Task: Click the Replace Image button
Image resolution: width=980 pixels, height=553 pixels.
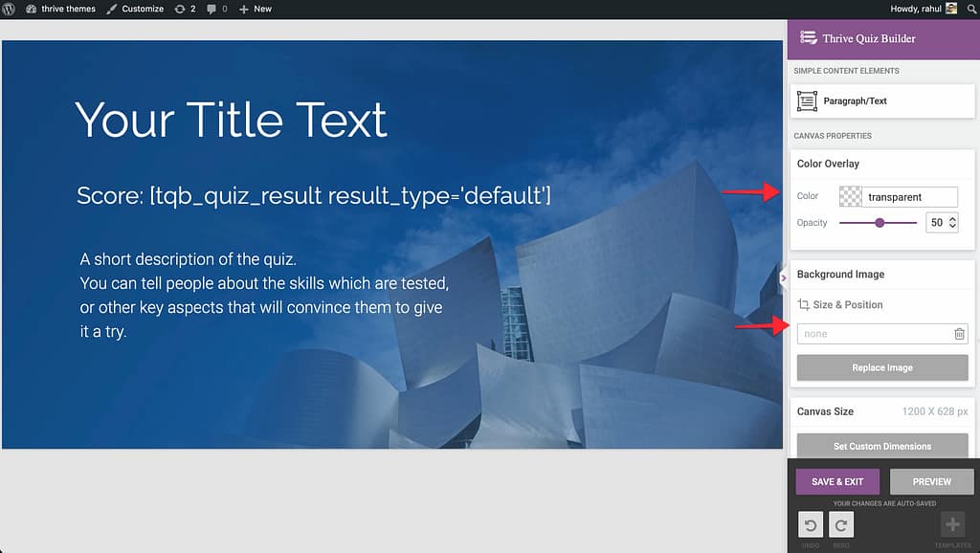Action: point(881,367)
